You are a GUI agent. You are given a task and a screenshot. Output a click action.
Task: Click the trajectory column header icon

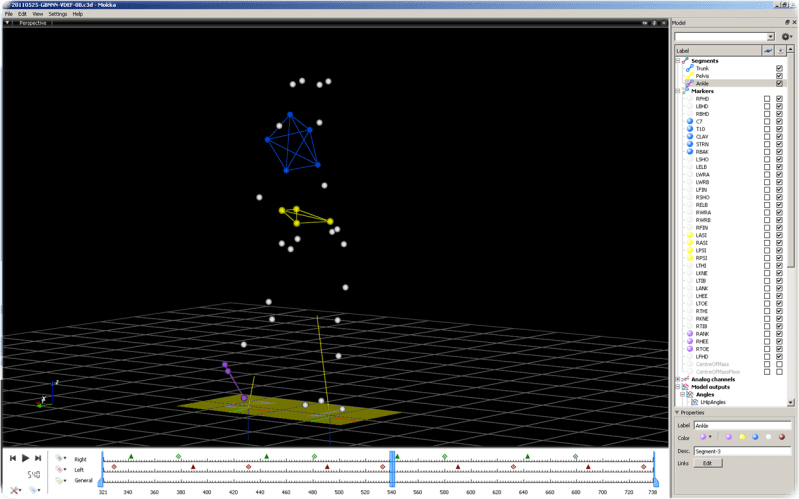(768, 50)
